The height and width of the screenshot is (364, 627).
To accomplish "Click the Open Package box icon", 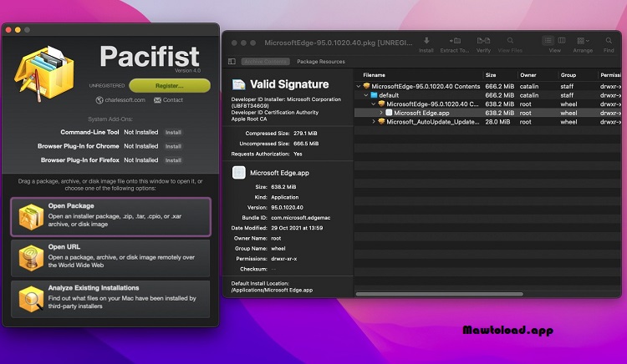I will coord(31,217).
